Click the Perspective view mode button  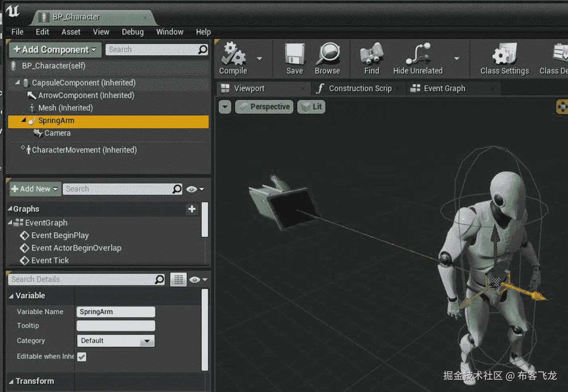click(264, 107)
